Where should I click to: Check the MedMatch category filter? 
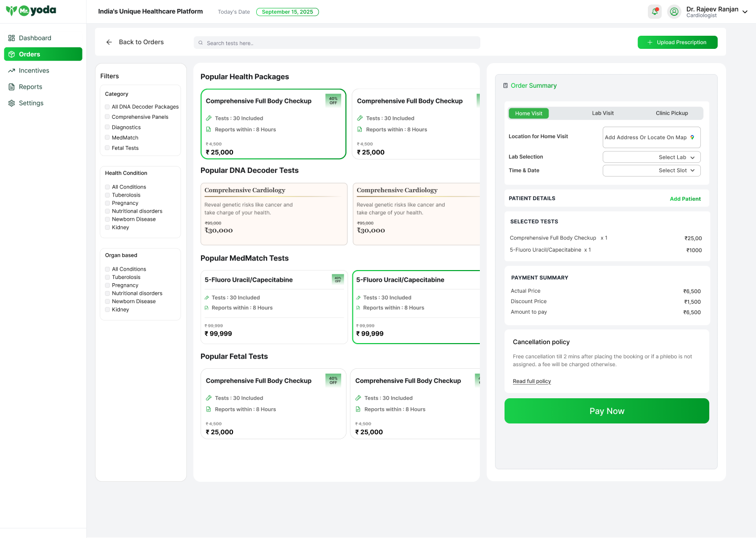pyautogui.click(x=108, y=138)
